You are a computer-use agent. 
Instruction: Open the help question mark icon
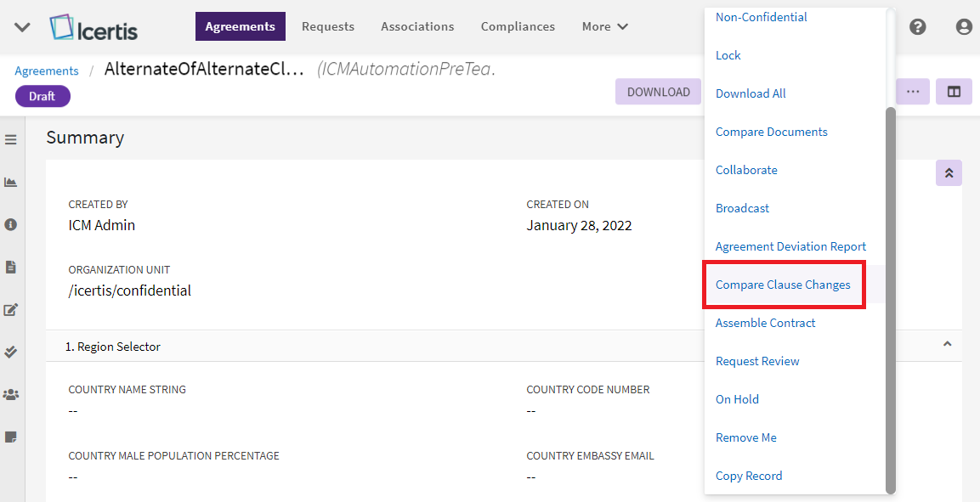tap(917, 26)
